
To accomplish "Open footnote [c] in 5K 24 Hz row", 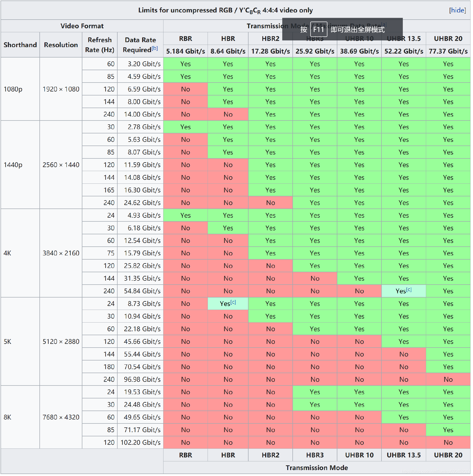I will point(233,302).
